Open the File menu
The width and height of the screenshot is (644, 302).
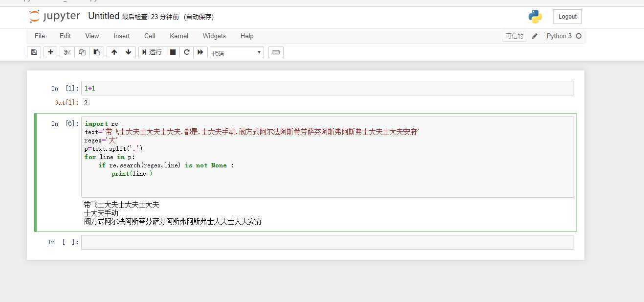(x=40, y=36)
